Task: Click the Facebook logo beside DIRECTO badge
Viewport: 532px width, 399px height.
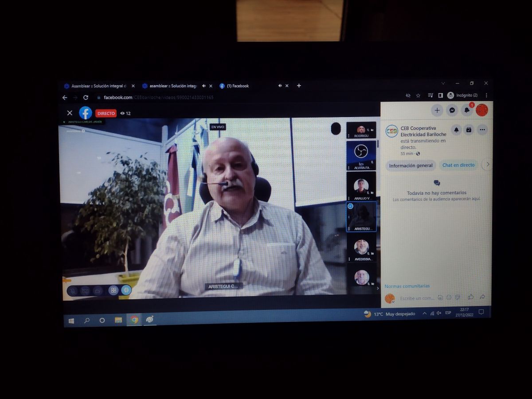Action: point(85,113)
